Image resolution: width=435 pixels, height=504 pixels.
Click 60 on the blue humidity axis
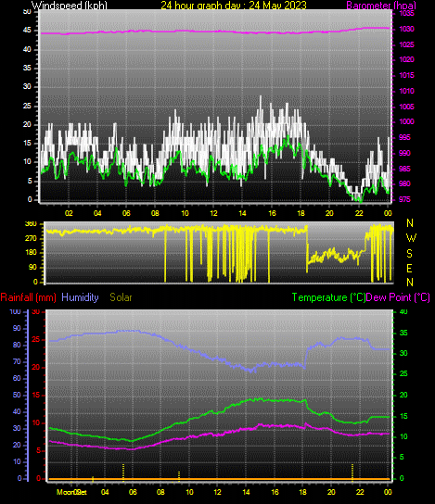pyautogui.click(x=17, y=378)
